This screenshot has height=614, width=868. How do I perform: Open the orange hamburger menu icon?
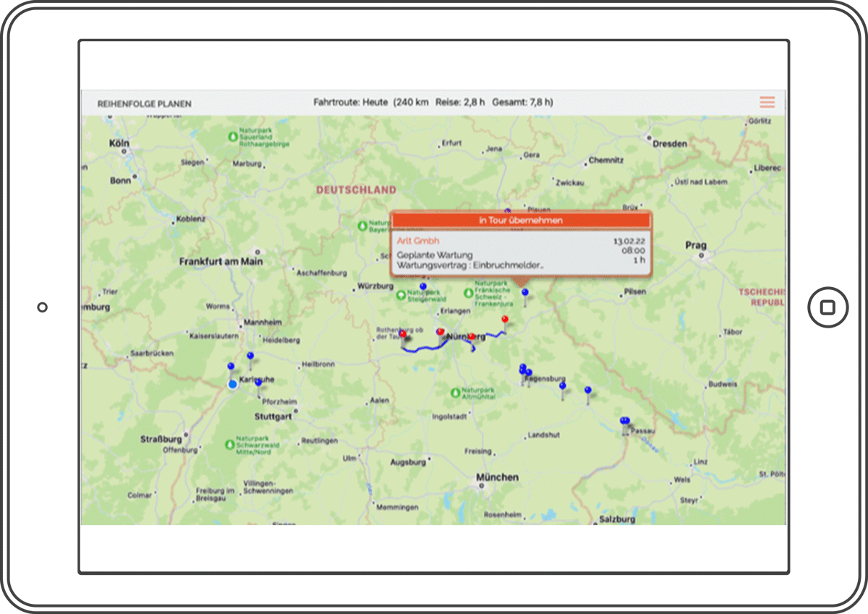(x=767, y=102)
